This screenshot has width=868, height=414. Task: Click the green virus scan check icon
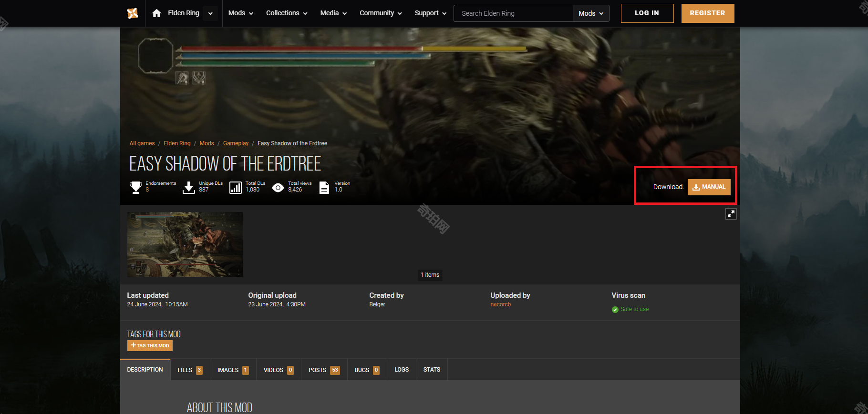[615, 310]
